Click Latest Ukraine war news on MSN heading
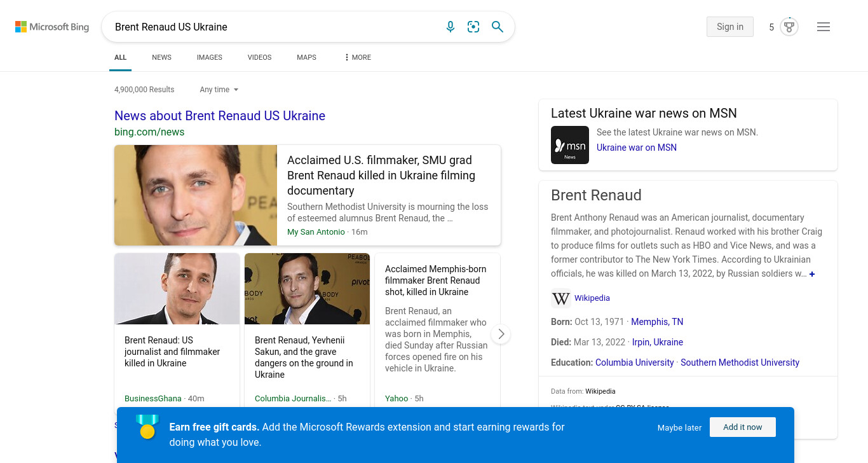The height and width of the screenshot is (463, 868). 644,113
